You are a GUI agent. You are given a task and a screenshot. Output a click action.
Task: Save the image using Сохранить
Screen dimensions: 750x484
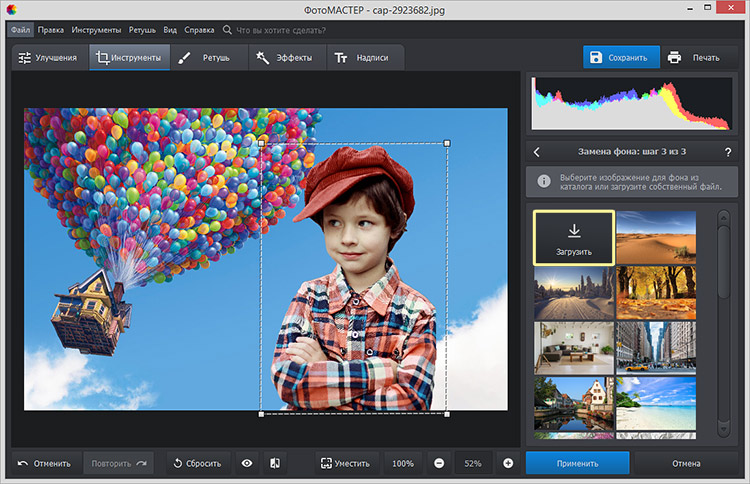(x=622, y=57)
